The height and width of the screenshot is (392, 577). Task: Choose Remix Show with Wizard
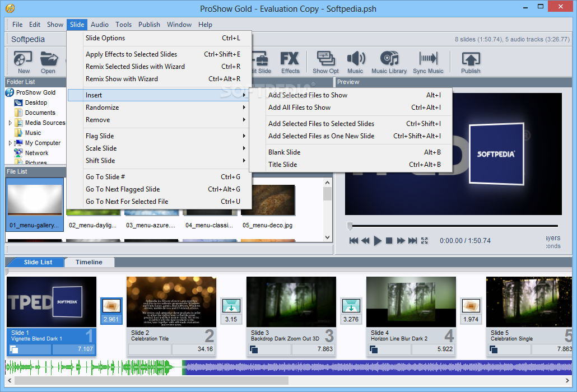tap(159, 79)
